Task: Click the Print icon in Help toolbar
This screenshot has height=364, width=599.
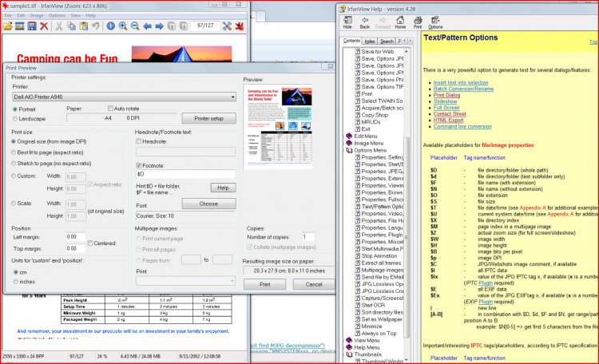Action: (x=418, y=22)
